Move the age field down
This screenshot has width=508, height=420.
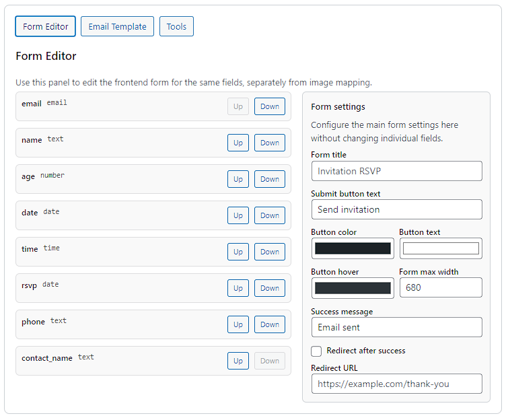coord(270,179)
